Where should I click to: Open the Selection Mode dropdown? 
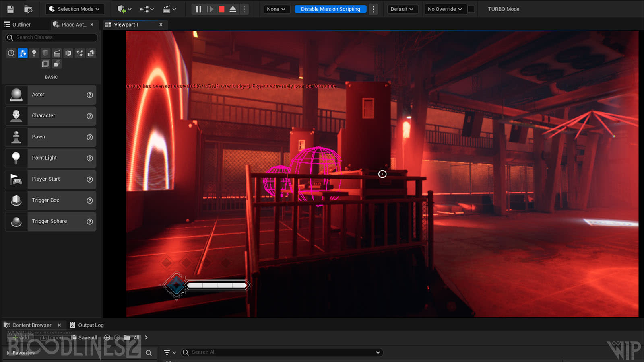point(75,9)
